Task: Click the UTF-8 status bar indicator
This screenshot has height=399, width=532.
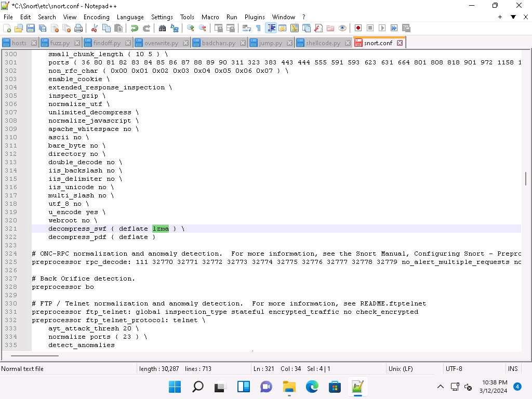Action: click(x=454, y=369)
